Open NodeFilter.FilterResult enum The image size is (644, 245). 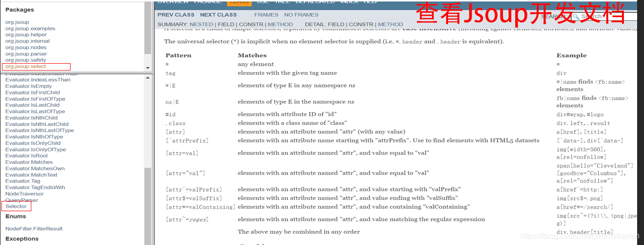tap(34, 229)
